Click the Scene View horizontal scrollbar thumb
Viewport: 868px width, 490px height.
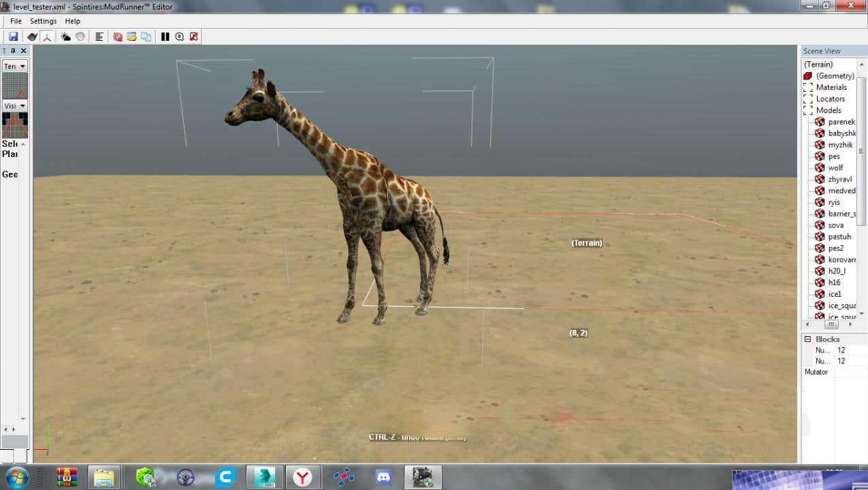tap(831, 325)
